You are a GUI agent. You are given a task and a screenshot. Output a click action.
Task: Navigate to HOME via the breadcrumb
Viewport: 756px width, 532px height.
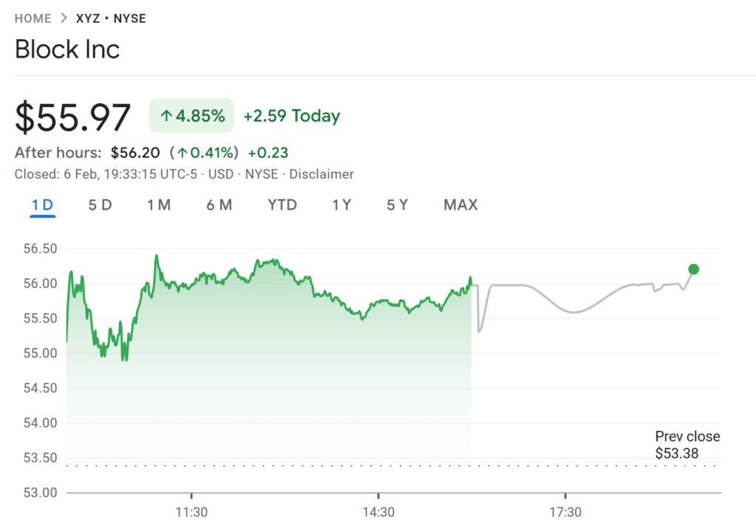coord(32,18)
